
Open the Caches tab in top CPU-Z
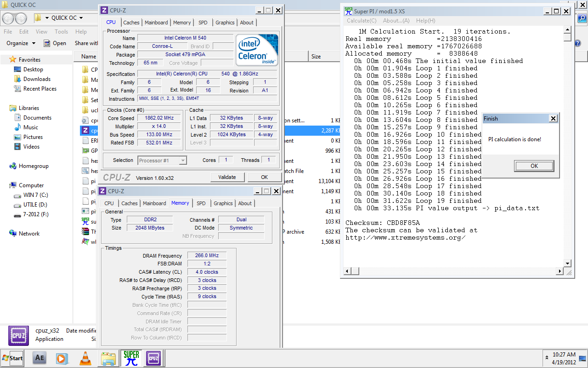tap(131, 23)
